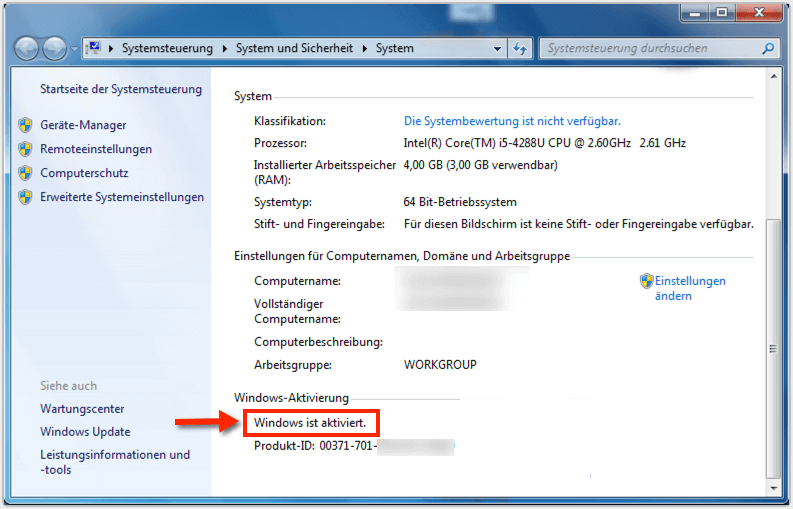Open Geräte-Manager link
This screenshot has height=509, width=793.
(83, 125)
